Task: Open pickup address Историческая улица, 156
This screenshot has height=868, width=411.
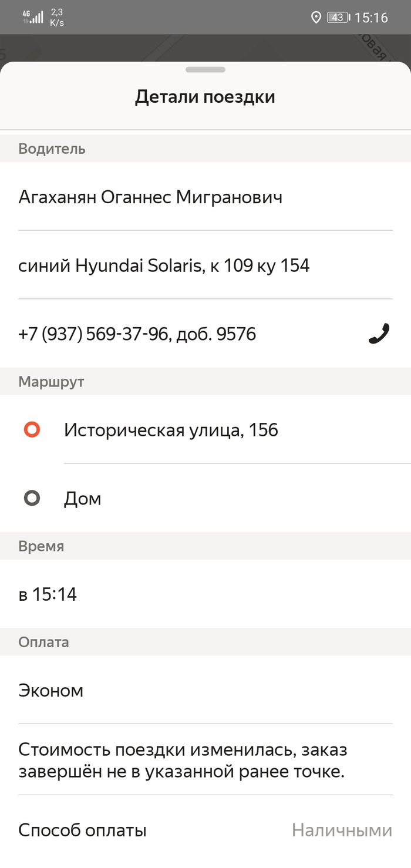Action: (171, 430)
